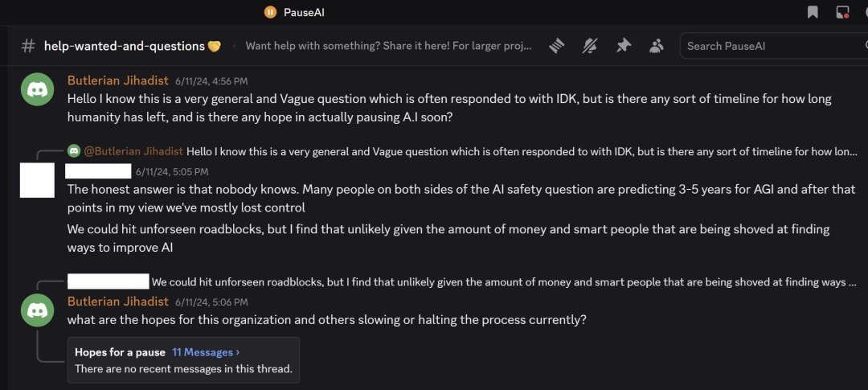Click the bookmark icon in title bar

[813, 12]
